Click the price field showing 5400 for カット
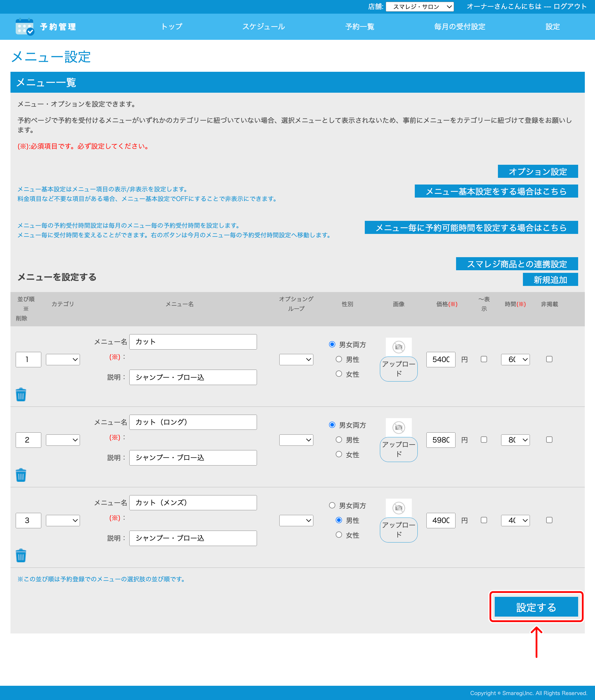This screenshot has height=700, width=595. click(x=441, y=359)
